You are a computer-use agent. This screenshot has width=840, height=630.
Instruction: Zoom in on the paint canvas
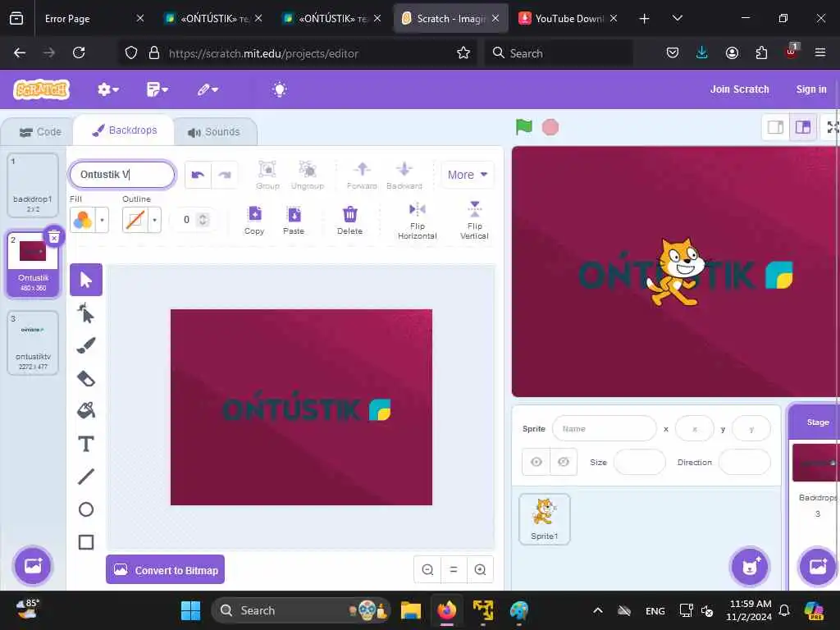point(480,569)
